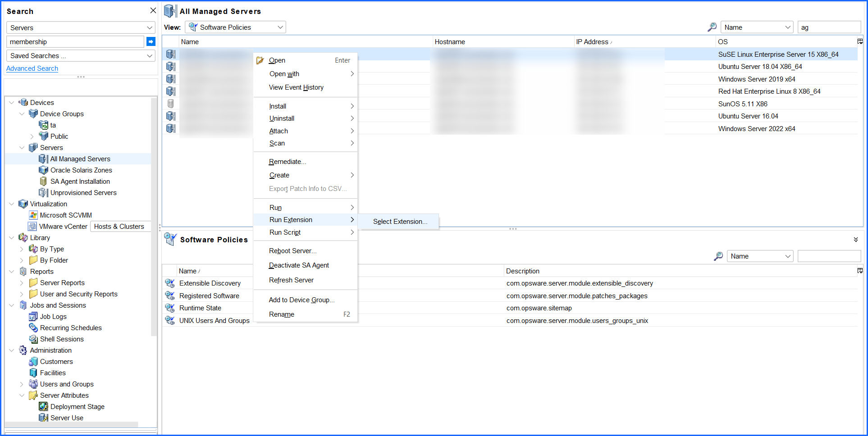Close the Search panel
The width and height of the screenshot is (868, 436).
tap(153, 10)
